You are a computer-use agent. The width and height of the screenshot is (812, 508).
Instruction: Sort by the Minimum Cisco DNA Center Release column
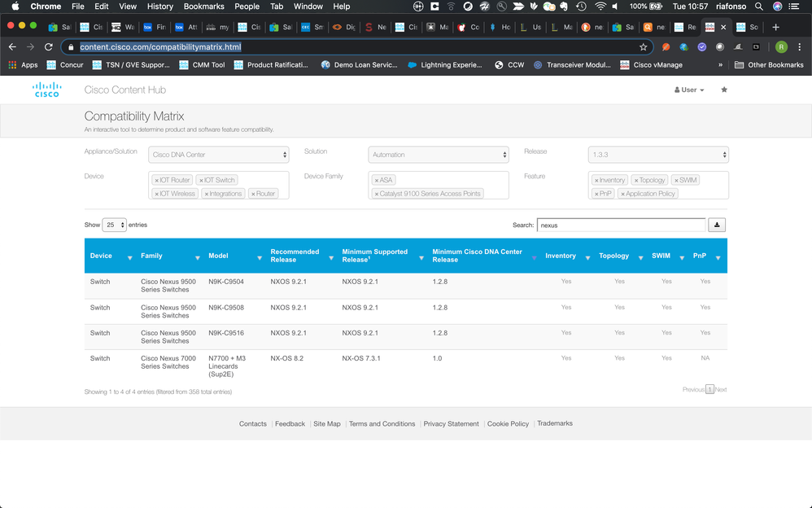click(x=483, y=256)
